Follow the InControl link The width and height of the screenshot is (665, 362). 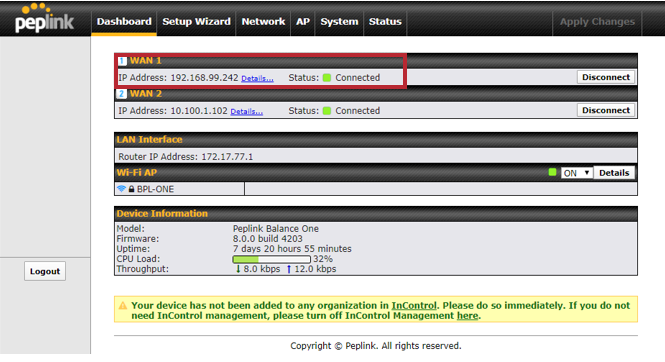414,306
